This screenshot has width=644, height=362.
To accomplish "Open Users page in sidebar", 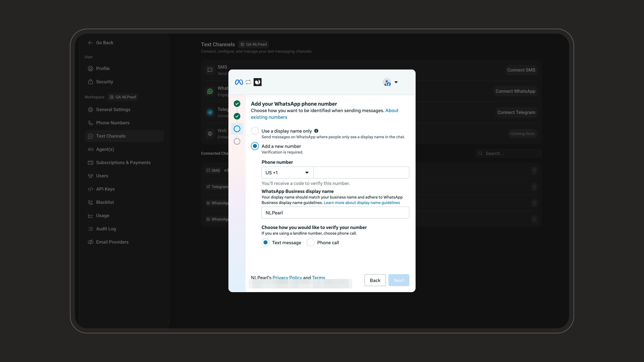I will coord(124,176).
